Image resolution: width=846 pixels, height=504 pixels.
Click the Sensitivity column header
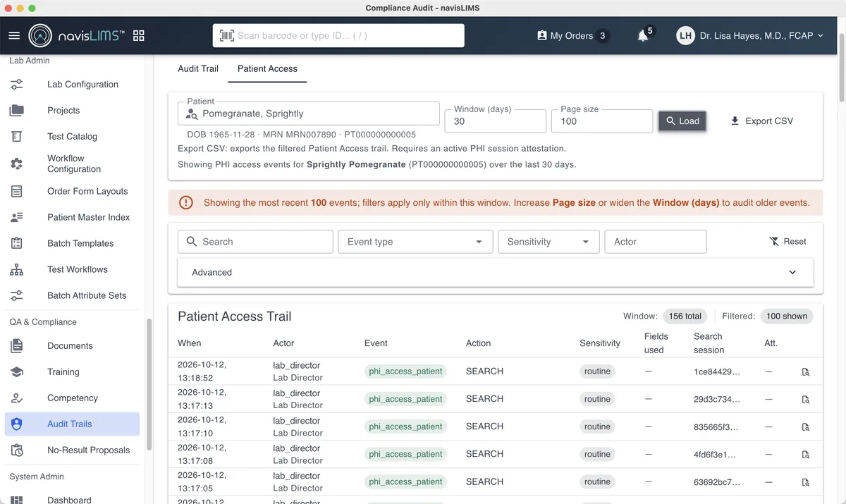pos(600,343)
